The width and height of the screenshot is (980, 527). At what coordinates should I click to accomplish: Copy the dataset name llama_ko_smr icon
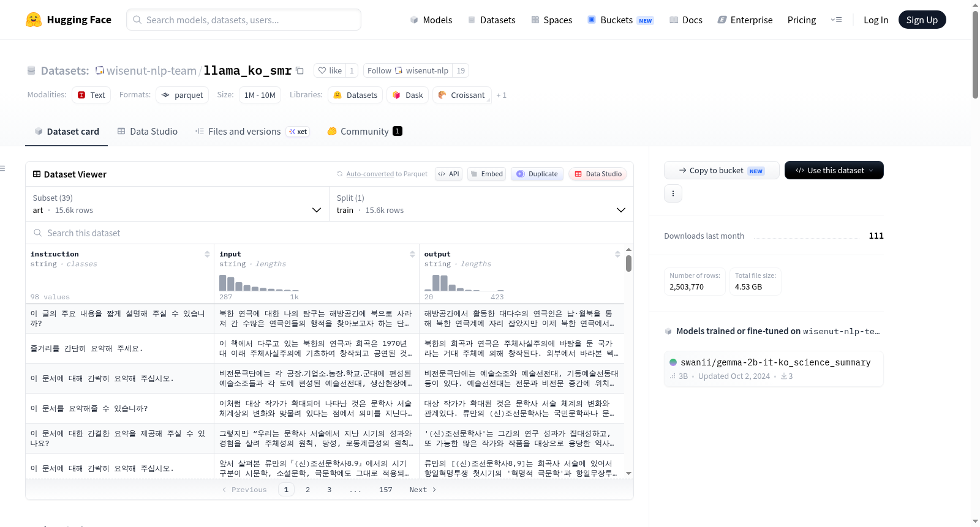pos(300,70)
